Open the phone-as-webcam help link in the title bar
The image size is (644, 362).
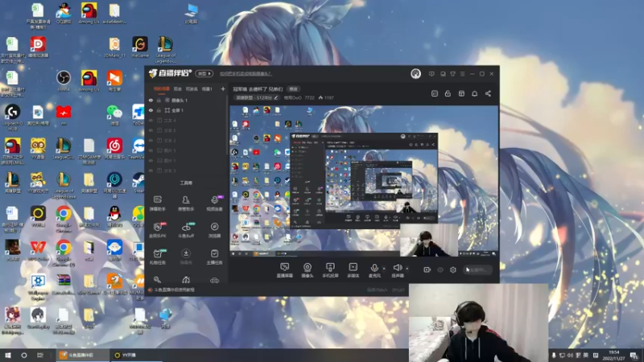pyautogui.click(x=246, y=74)
